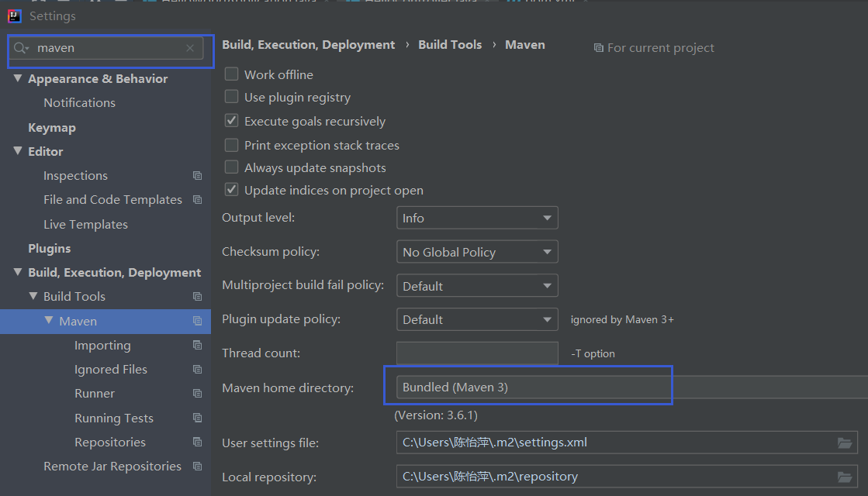This screenshot has height=496, width=868.
Task: Click project-level icon beside Ignored Files
Action: (x=197, y=370)
